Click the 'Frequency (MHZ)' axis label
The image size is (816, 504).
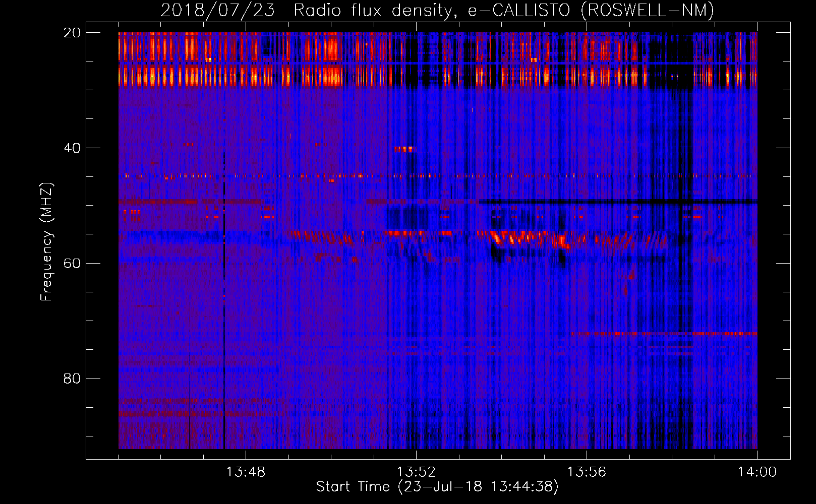46,242
